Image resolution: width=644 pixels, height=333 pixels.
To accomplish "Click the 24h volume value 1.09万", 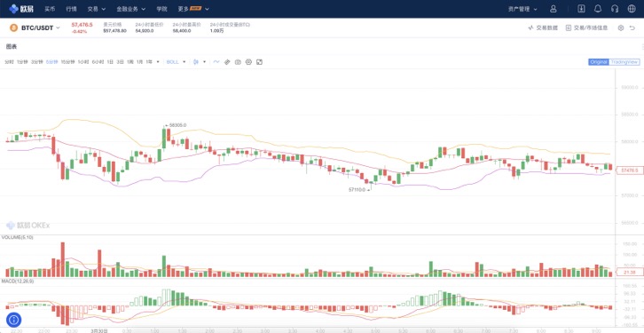I will pyautogui.click(x=216, y=31).
